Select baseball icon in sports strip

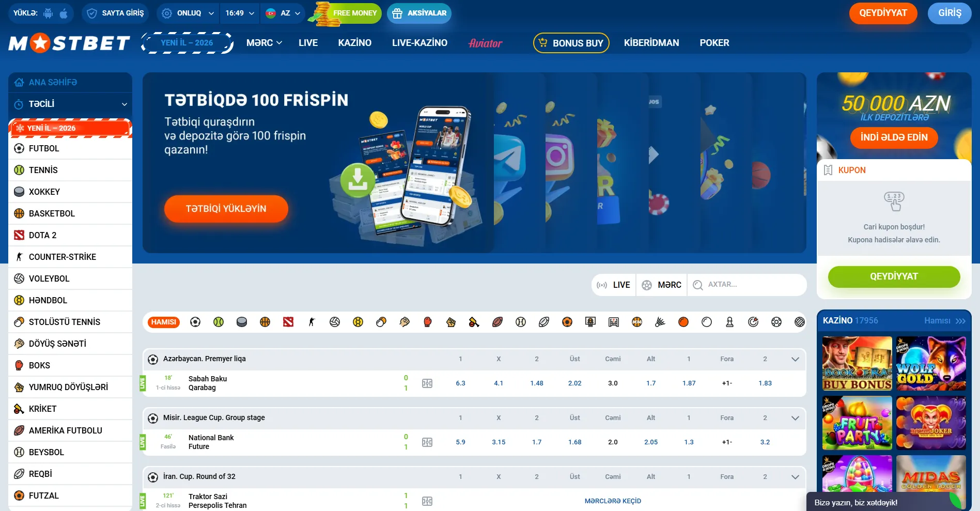(521, 322)
